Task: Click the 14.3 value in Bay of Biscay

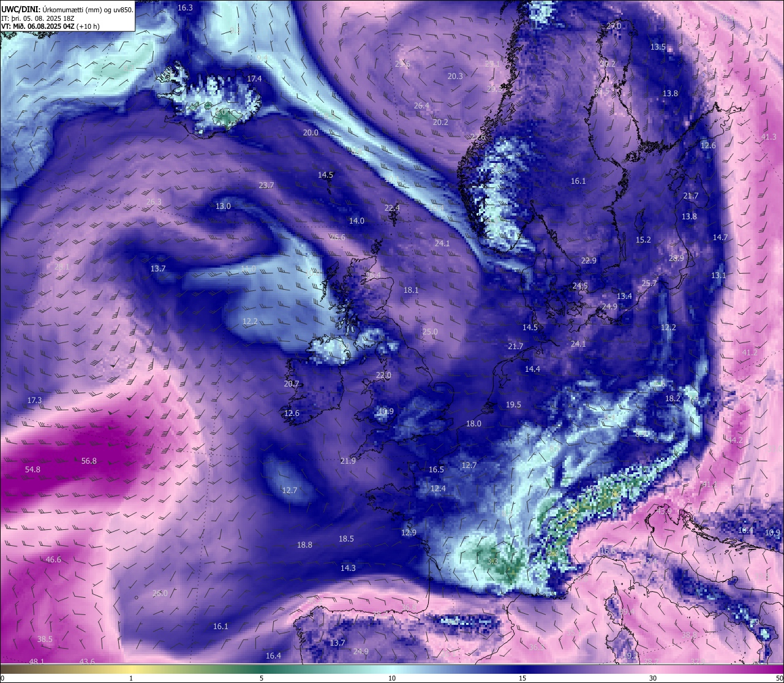Action: tap(348, 568)
